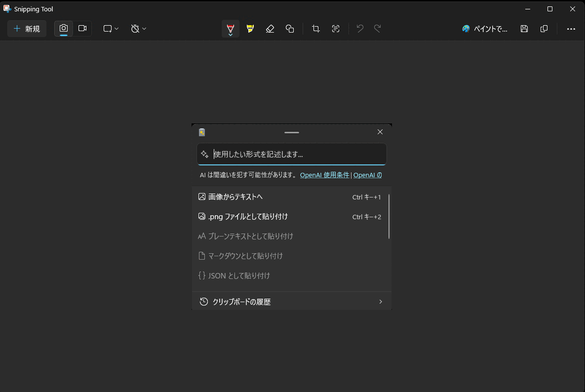Switch to image snipping mode
Viewport: 585px width, 392px height.
63,28
